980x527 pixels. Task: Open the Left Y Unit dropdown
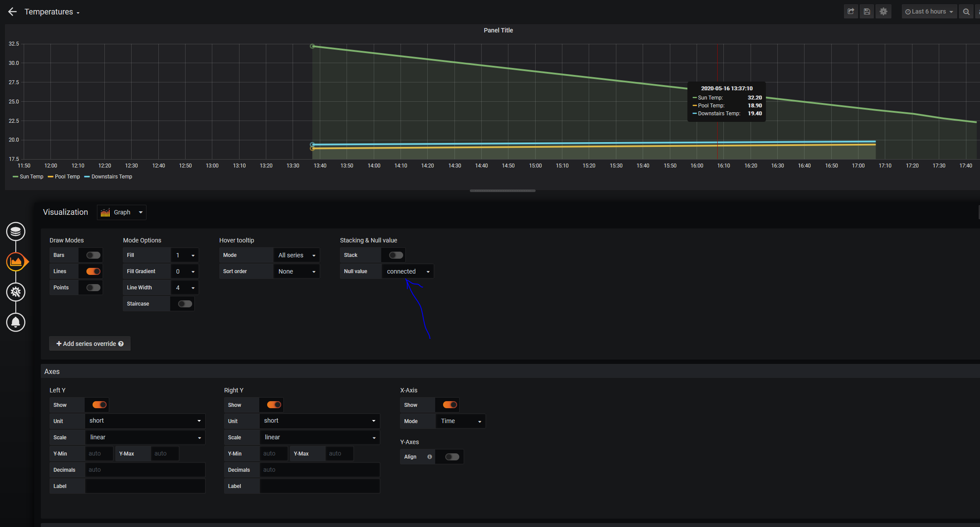point(145,420)
